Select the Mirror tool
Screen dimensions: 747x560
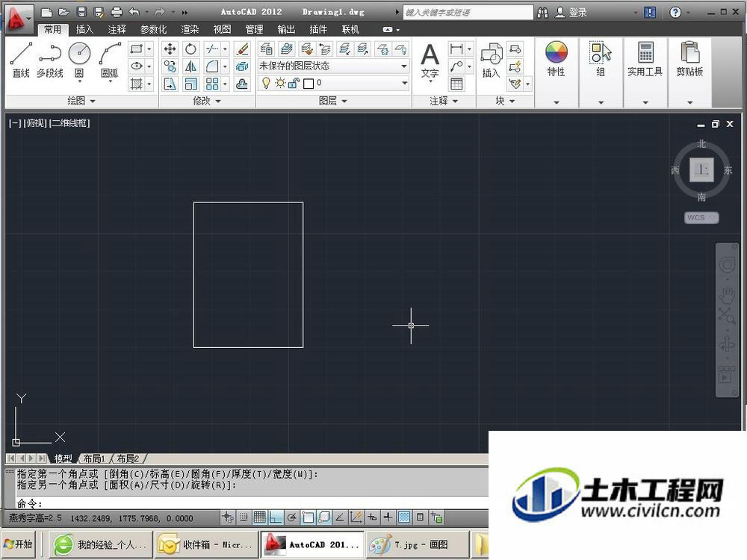click(x=190, y=66)
